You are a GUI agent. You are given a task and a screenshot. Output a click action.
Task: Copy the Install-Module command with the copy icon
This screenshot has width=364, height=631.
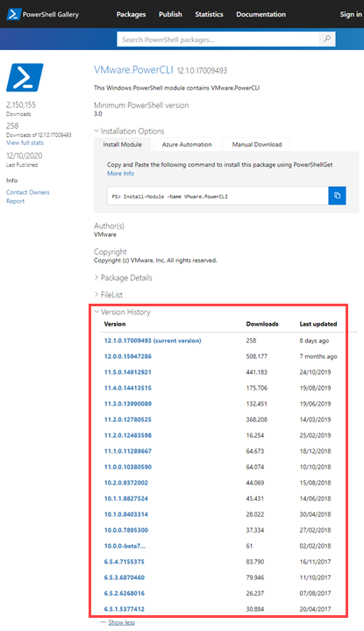tap(337, 196)
